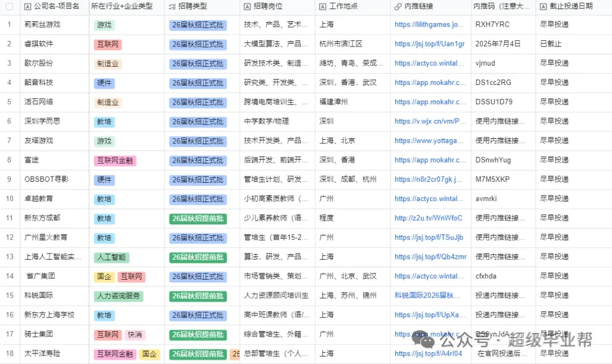The height and width of the screenshot is (364, 612).
Task: Select the 已截止 deadline cell
Action: 573,44
